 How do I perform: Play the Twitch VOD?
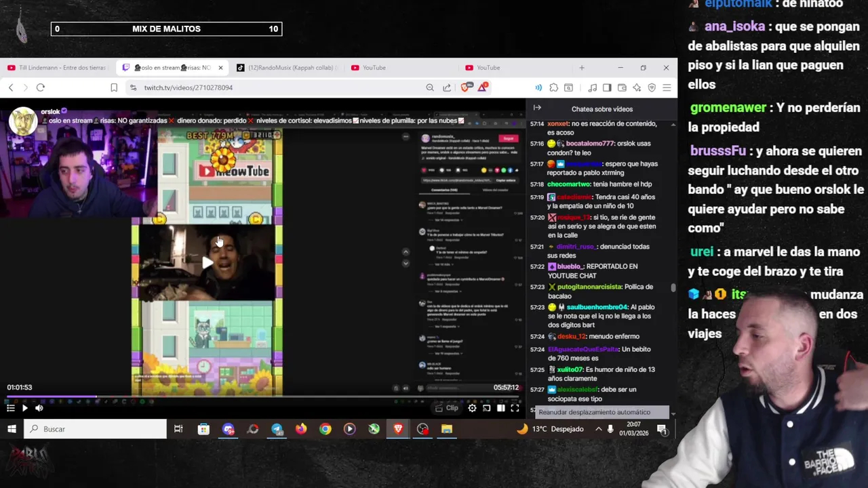coord(24,408)
